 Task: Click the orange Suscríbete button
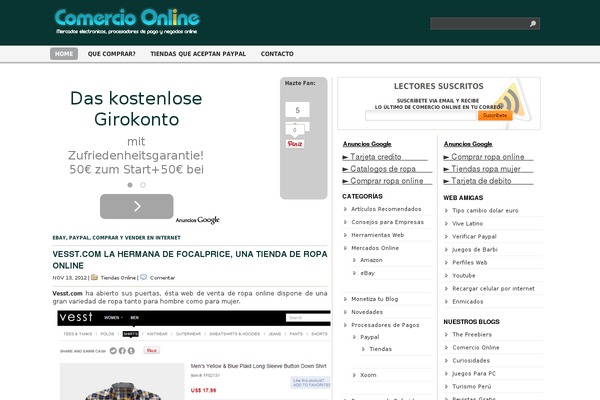click(x=495, y=115)
